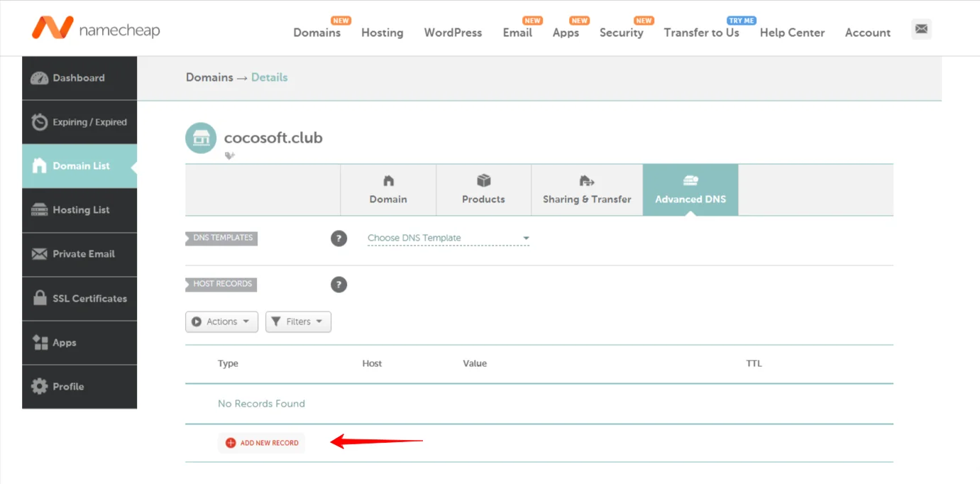Open the Hosting top menu
980x484 pixels.
(382, 33)
